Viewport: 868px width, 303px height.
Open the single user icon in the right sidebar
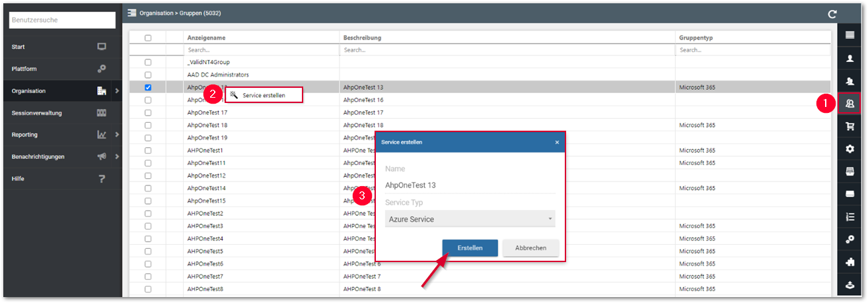(x=850, y=58)
